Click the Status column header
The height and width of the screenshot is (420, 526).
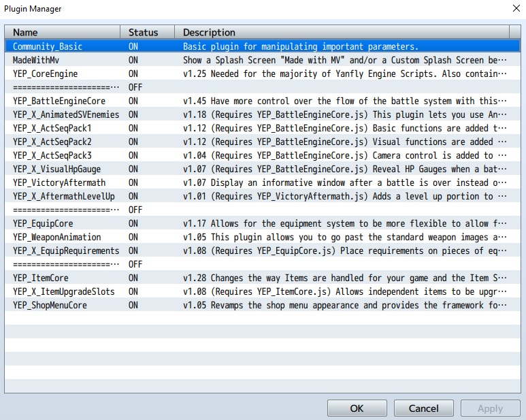(x=147, y=32)
